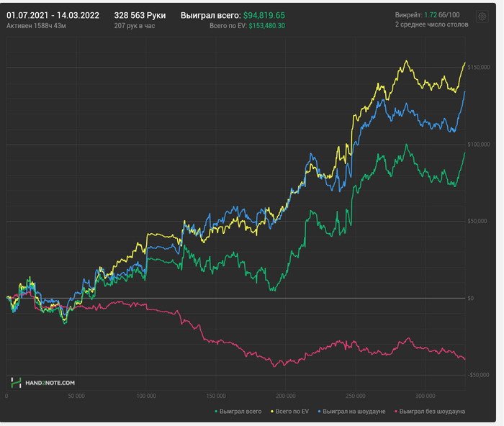Click the '328 563 Руки' hands count
The image size is (504, 426).
point(140,15)
